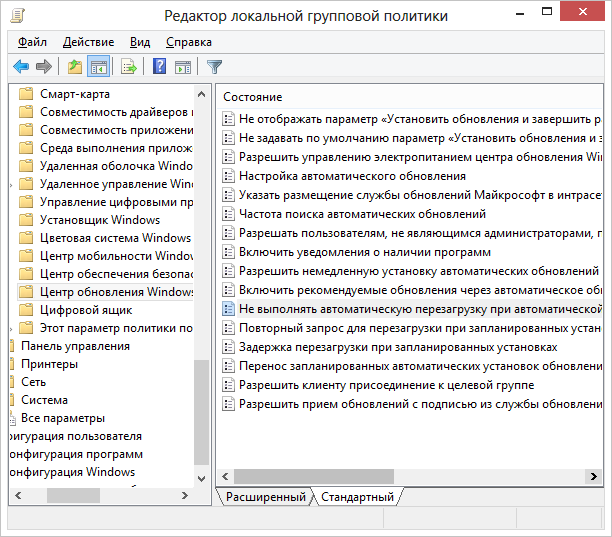The image size is (612, 537).
Task: Open Help with the question mark icon
Action: 159,66
